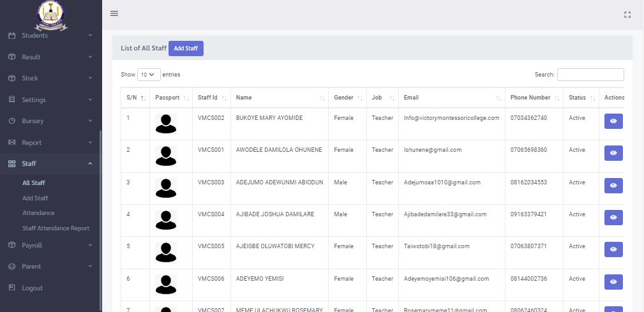The image size is (644, 312).
Task: Open Attendance submenu item
Action: coord(38,213)
